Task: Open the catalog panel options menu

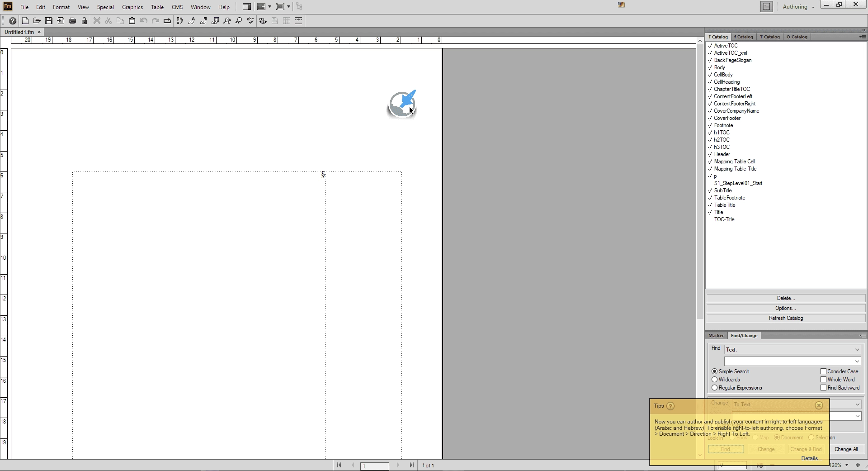Action: 863,37
